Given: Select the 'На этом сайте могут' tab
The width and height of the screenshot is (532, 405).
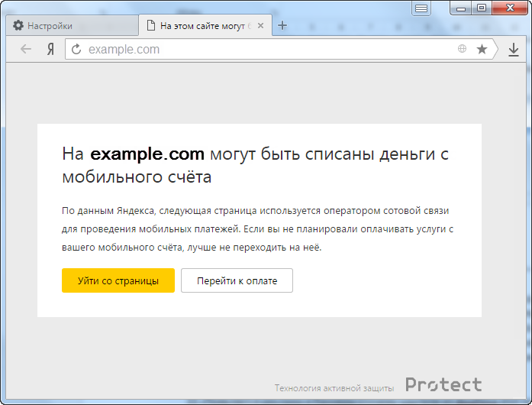Looking at the screenshot, I should coord(205,25).
